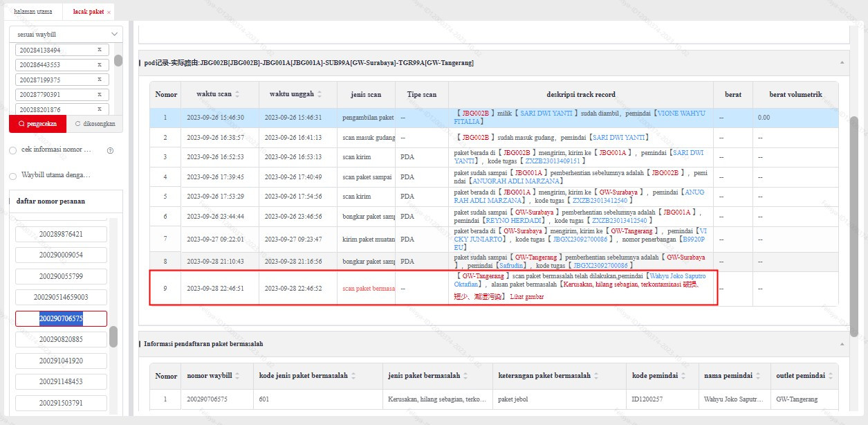Click upload time 2023-09-28 22:46:52
Viewport: 868px width, 425px height.
[293, 289]
